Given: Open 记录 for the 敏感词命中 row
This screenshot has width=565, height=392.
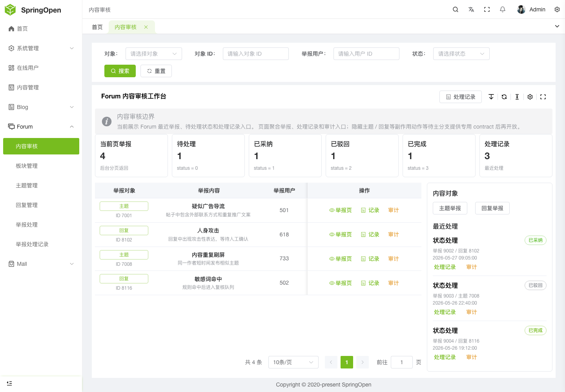Looking at the screenshot, I should [x=370, y=283].
